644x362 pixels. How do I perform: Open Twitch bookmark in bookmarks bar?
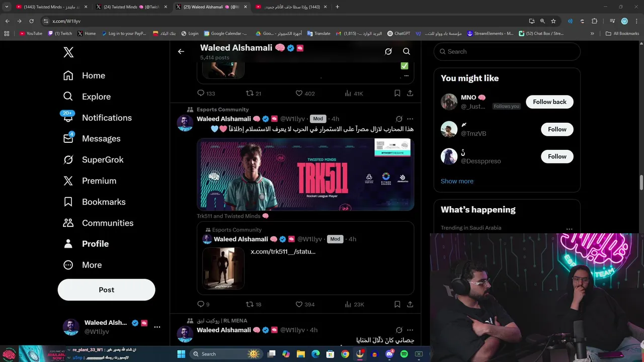[60, 34]
